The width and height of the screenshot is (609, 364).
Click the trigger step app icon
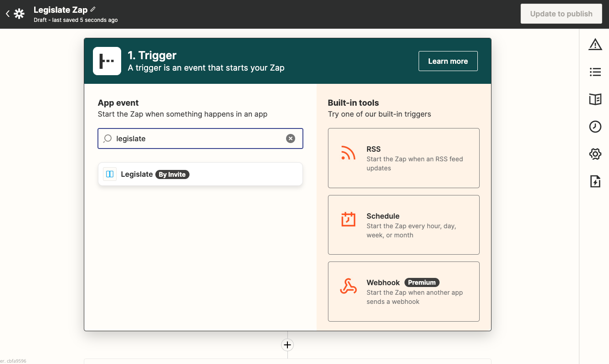107,61
